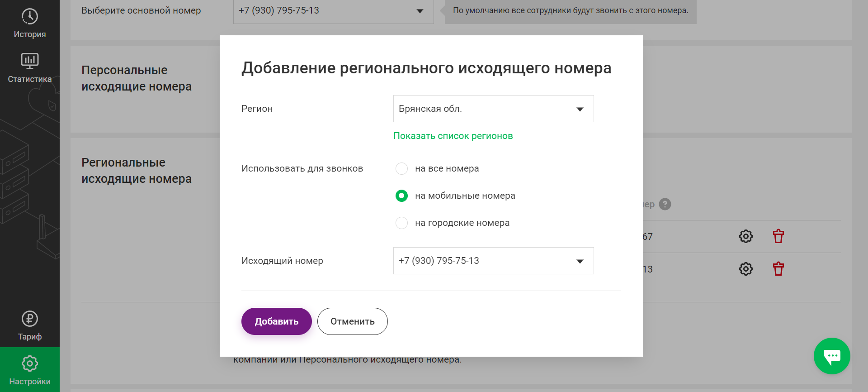The width and height of the screenshot is (868, 392).
Task: Click gear icon for number ending 13
Action: (745, 269)
